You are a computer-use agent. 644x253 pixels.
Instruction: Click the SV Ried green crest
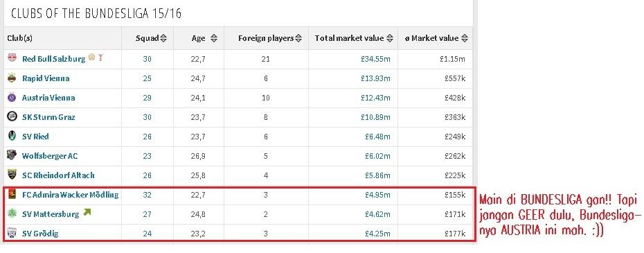click(12, 136)
